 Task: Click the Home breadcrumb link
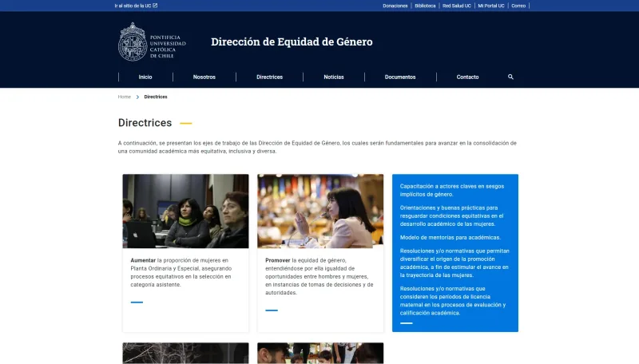pos(125,97)
